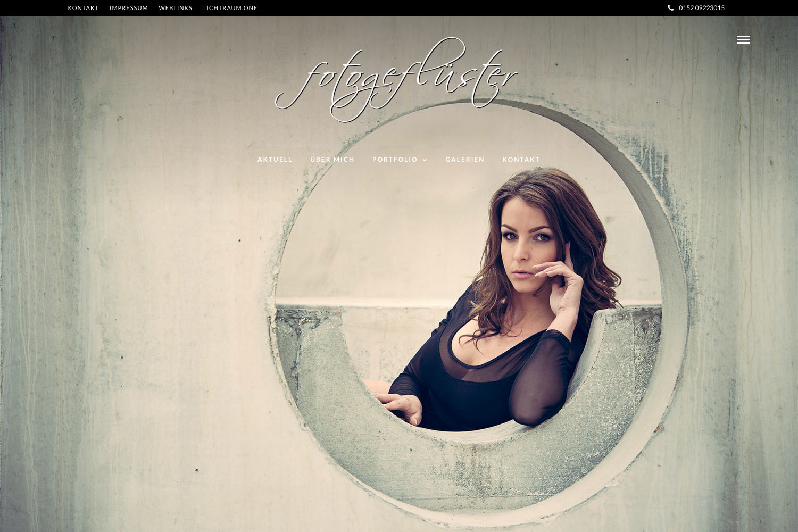
Task: Click Kontakt in the top black bar
Action: point(83,8)
